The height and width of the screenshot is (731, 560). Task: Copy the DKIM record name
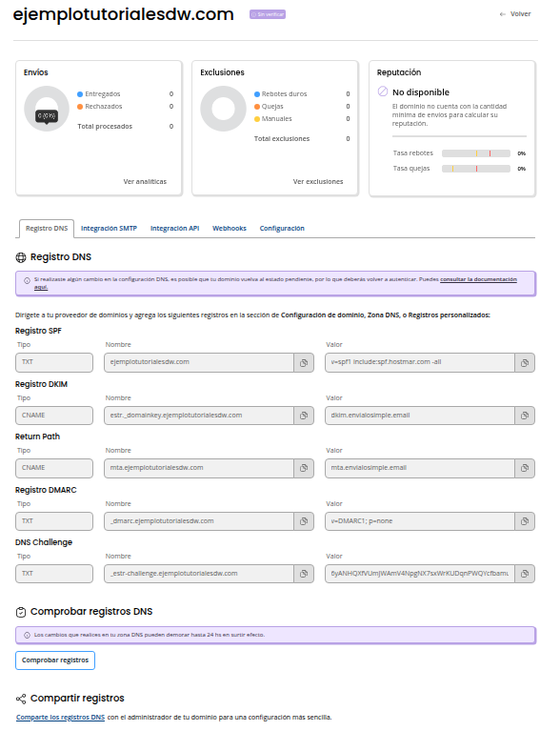(304, 416)
